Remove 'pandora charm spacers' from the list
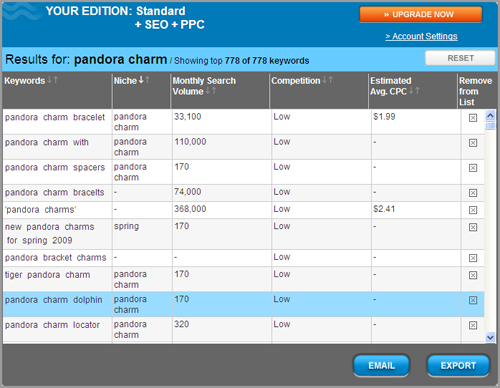 tap(473, 168)
